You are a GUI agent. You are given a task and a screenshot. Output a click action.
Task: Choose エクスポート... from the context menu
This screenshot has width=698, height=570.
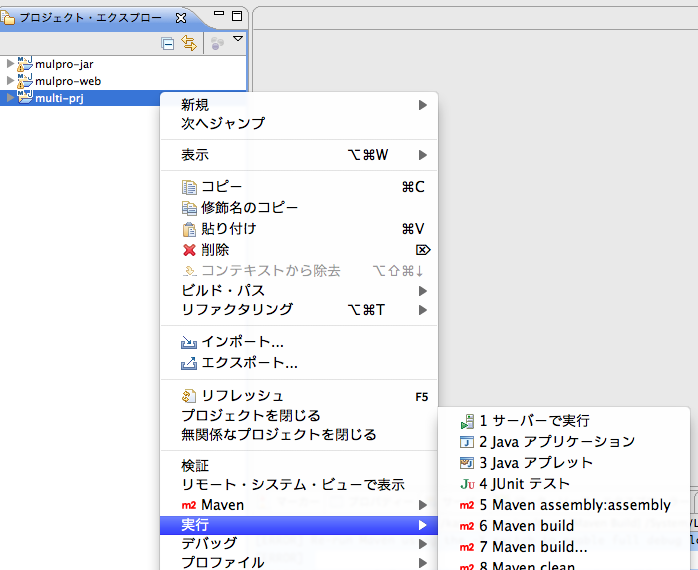[x=249, y=362]
